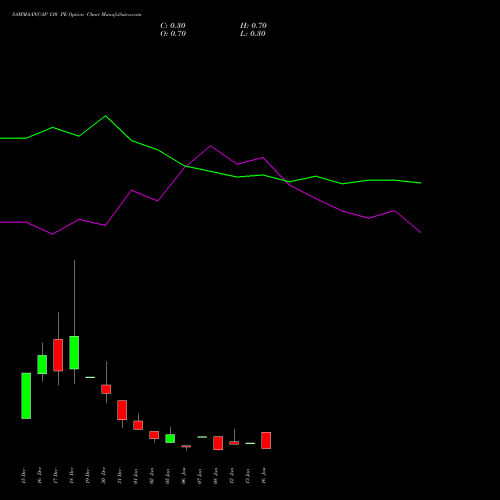This screenshot has height=500, width=500.
Task: Click the 16 Dec date label
Action: [x=39, y=476]
